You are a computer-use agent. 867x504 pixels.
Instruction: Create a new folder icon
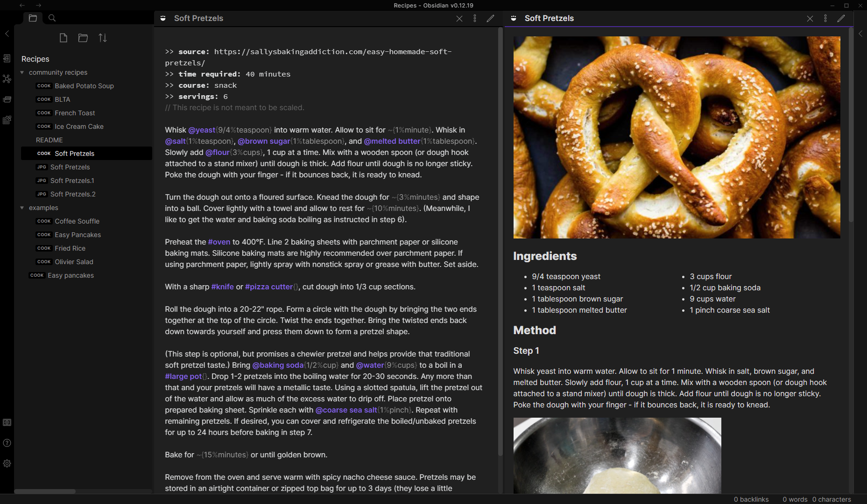[x=83, y=38]
